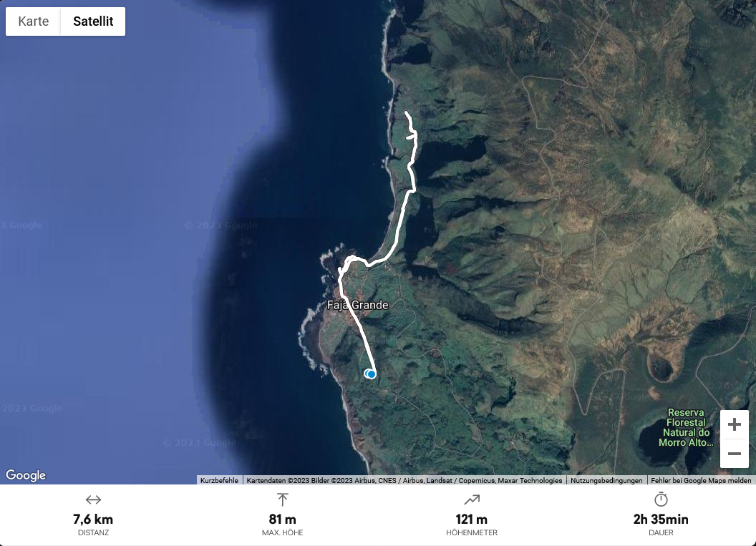Image resolution: width=756 pixels, height=546 pixels.
Task: Switch to Karte map view
Action: (x=33, y=21)
